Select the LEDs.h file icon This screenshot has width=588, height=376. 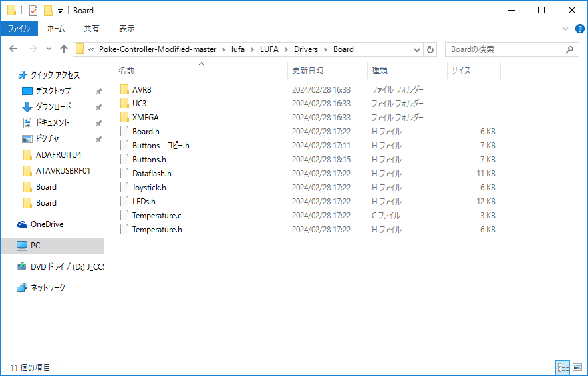click(x=124, y=202)
